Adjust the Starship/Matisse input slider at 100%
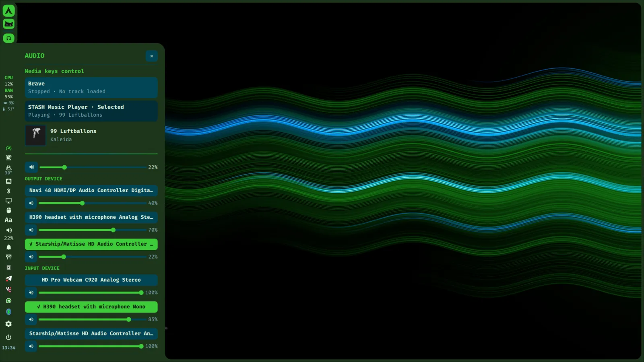644x362 pixels. click(x=91, y=346)
